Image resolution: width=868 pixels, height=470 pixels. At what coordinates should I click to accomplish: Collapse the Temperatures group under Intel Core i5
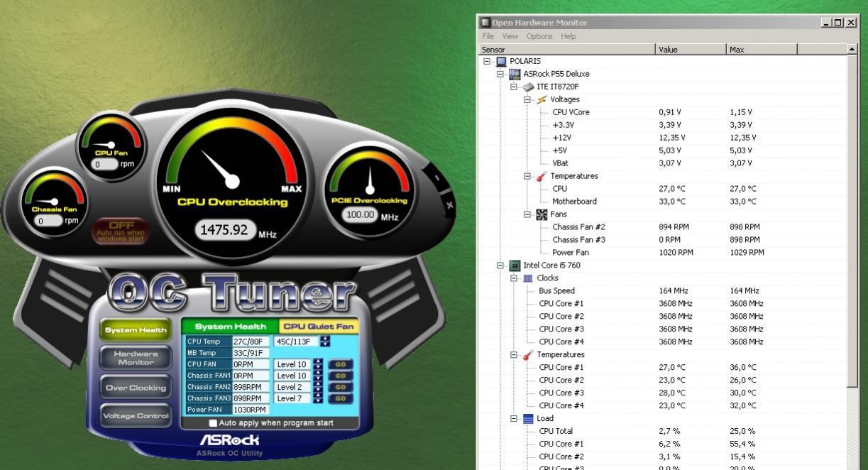coord(514,355)
